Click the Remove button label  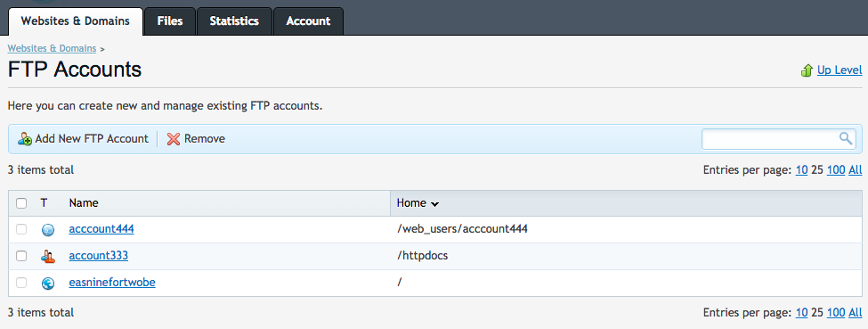[205, 139]
